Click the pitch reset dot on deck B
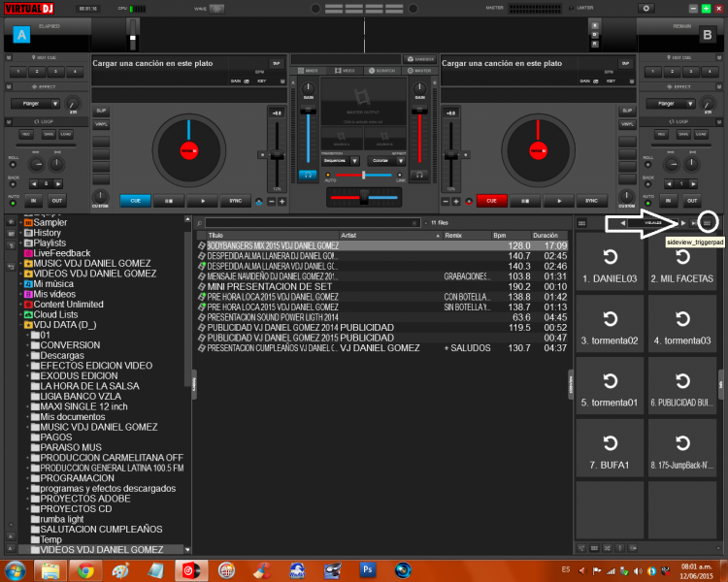Viewport: 728px width, 582px height. tap(465, 155)
